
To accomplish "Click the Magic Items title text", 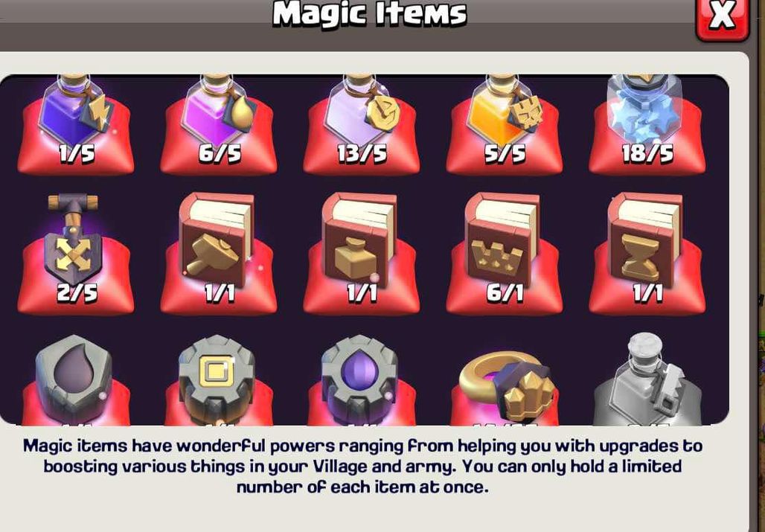I will 369,13.
